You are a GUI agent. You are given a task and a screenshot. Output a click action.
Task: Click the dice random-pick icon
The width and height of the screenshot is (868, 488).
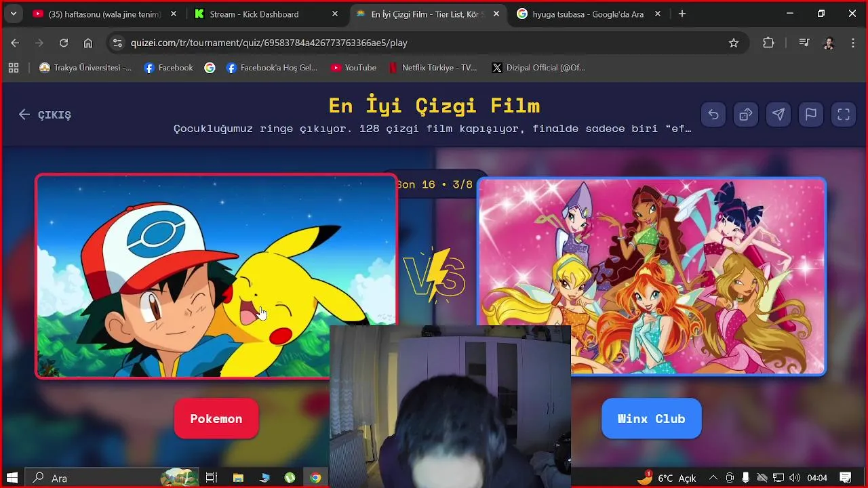pos(746,115)
